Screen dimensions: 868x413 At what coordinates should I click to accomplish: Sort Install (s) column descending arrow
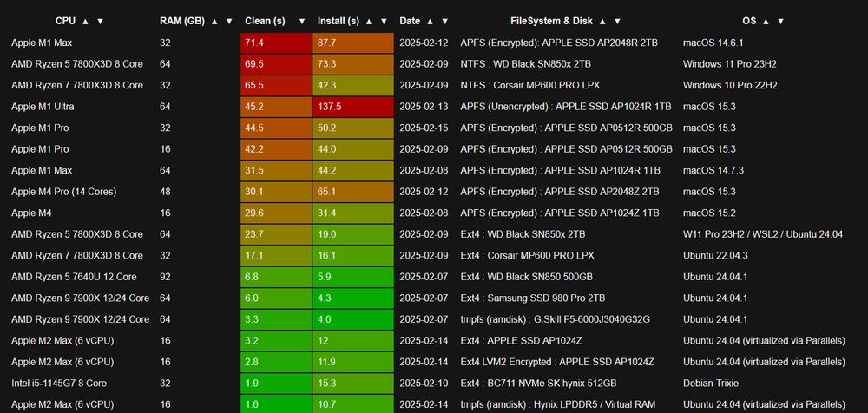pos(385,21)
